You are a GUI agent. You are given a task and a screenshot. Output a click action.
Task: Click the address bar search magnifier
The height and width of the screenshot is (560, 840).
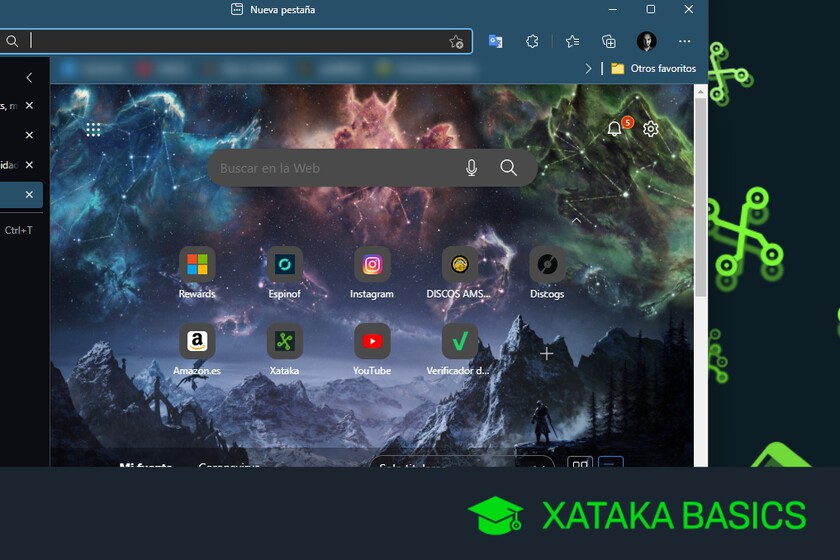pos(12,41)
